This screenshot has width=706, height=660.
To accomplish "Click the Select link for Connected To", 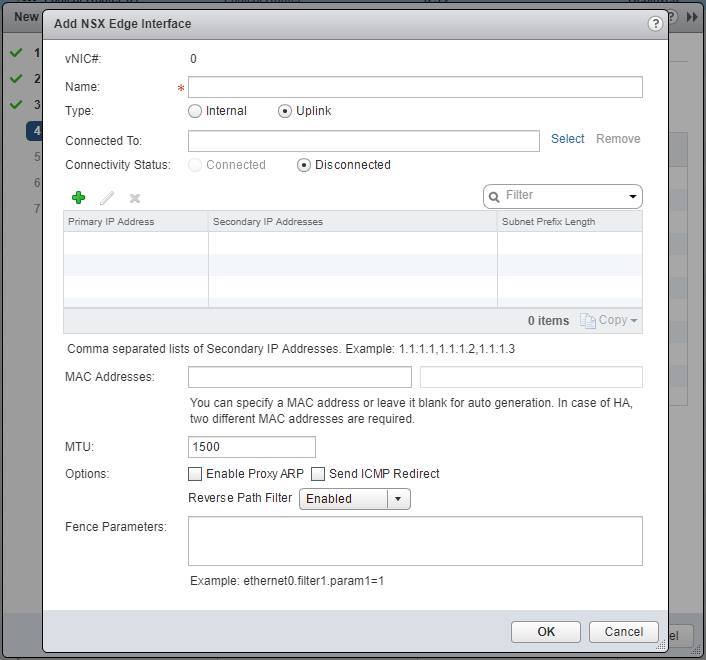I will coord(567,139).
